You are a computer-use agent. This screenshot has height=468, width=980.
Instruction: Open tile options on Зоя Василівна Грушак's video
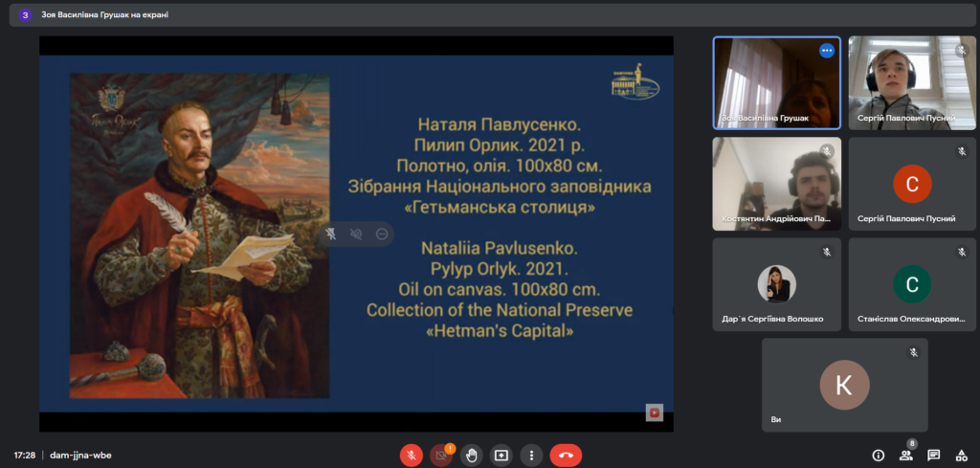tap(826, 51)
